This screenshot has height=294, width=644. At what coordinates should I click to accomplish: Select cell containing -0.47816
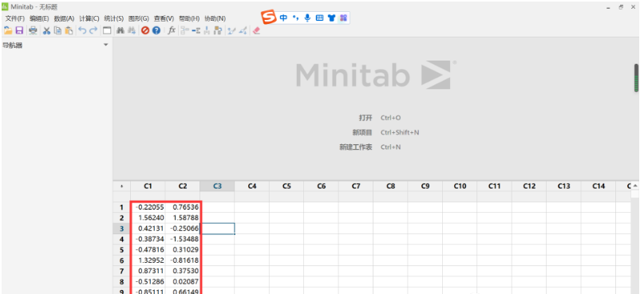[x=148, y=249]
